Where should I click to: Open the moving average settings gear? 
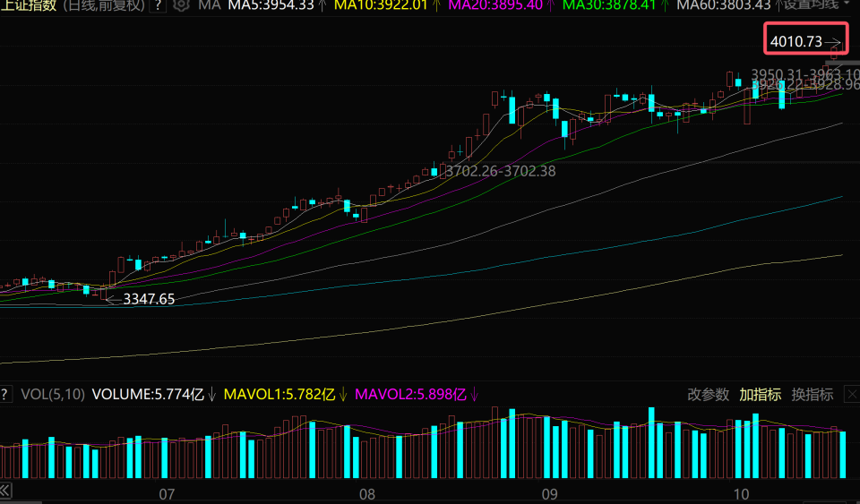point(180,5)
